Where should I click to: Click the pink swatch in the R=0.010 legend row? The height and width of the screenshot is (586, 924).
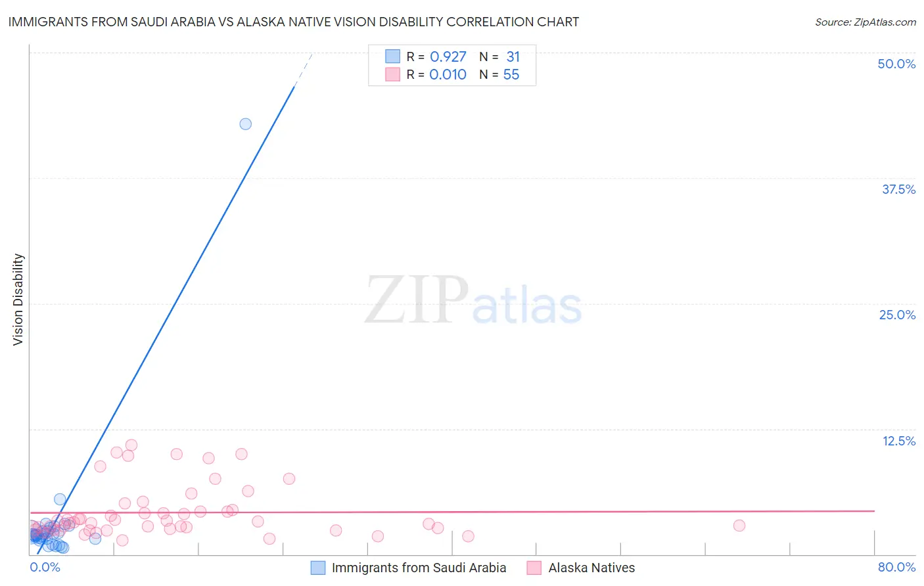coord(392,74)
